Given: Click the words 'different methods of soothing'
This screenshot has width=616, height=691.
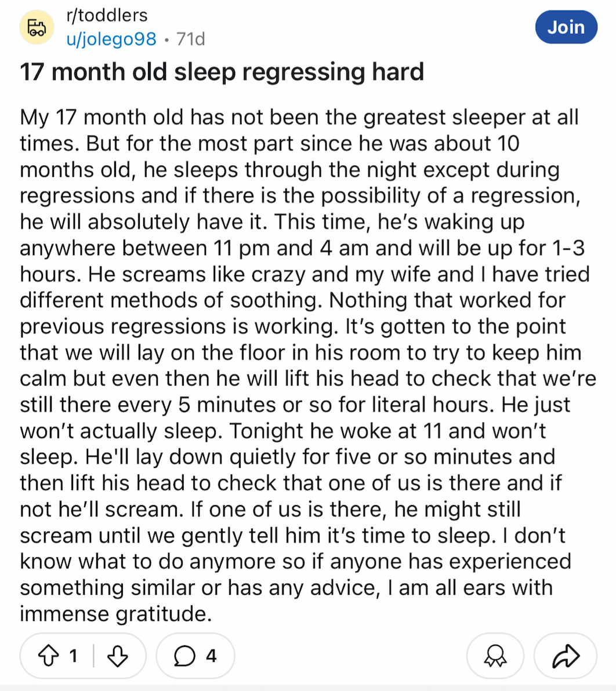Looking at the screenshot, I should click(171, 300).
